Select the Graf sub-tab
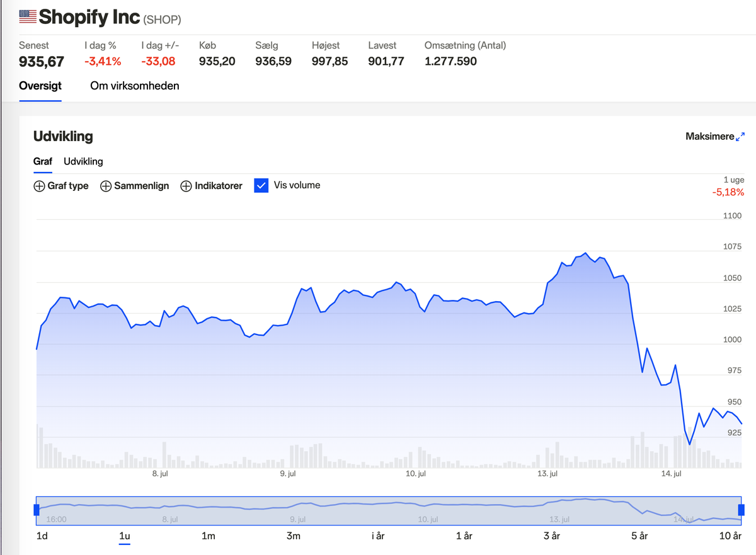This screenshot has height=555, width=756. click(43, 161)
